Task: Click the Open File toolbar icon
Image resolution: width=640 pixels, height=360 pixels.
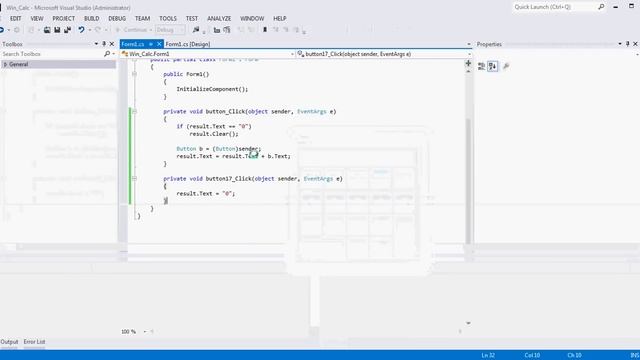Action: tap(47, 30)
